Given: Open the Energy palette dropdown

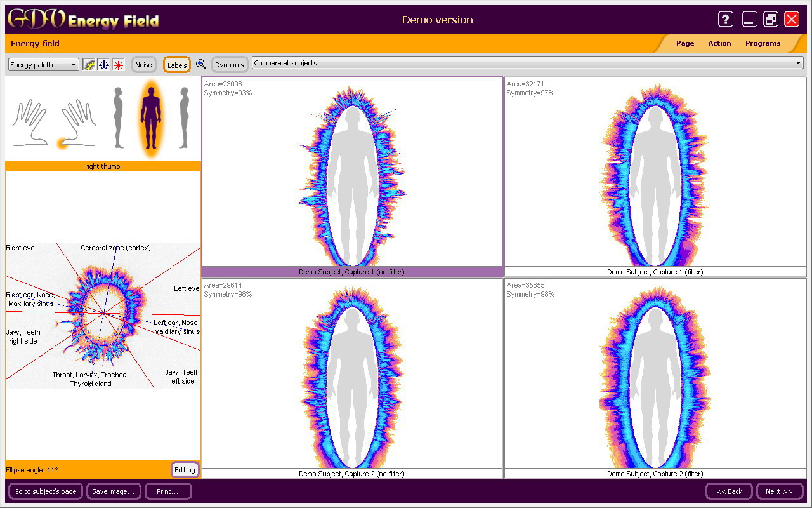Looking at the screenshot, I should point(44,65).
